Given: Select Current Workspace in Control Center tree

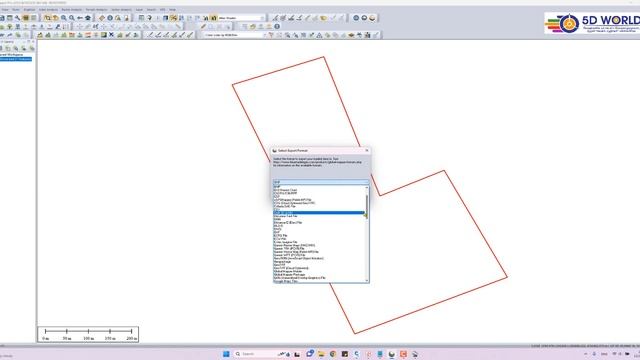Looking at the screenshot, I should (11, 55).
